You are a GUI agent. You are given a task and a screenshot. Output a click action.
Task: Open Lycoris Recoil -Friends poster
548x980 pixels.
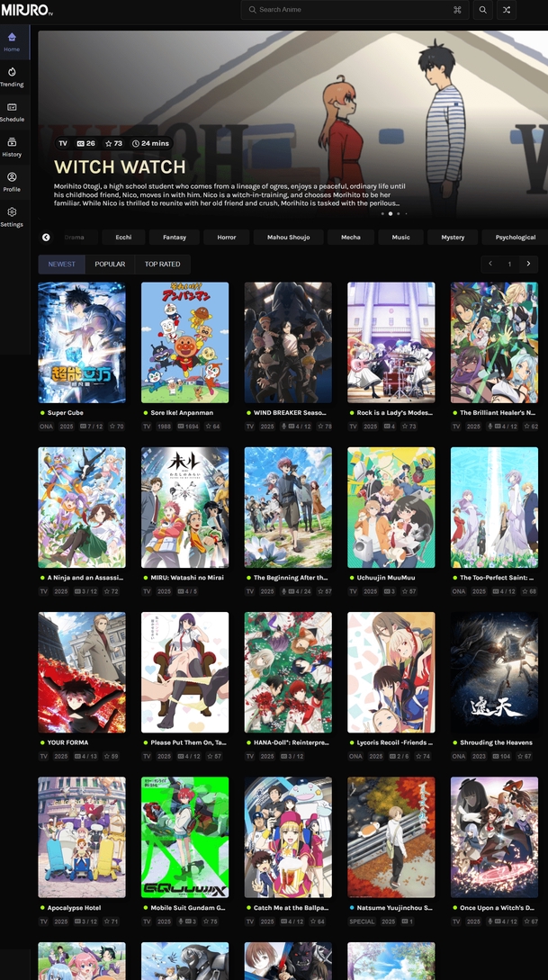(391, 672)
